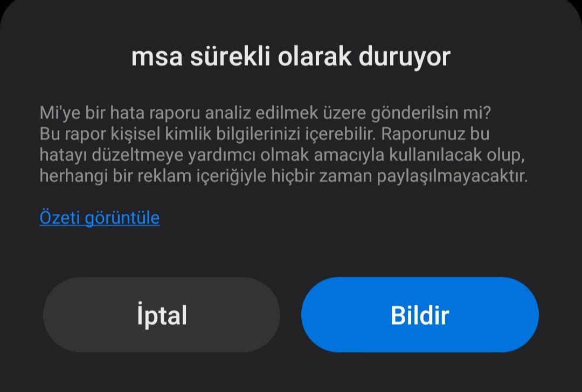Click the word "msa" in the title
Image resolution: width=582 pixels, height=392 pixels.
pyautogui.click(x=157, y=58)
